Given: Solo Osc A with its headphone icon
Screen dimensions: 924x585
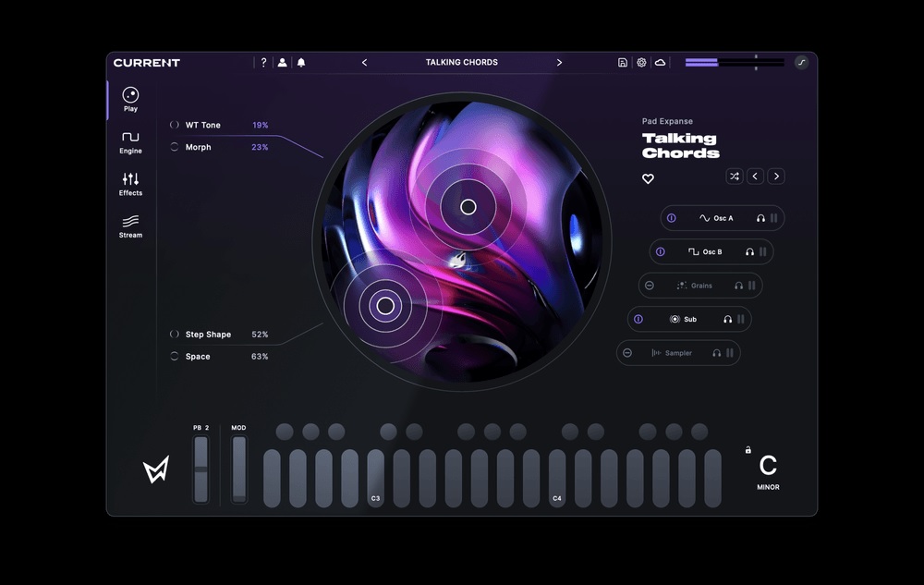Looking at the screenshot, I should click(x=761, y=217).
